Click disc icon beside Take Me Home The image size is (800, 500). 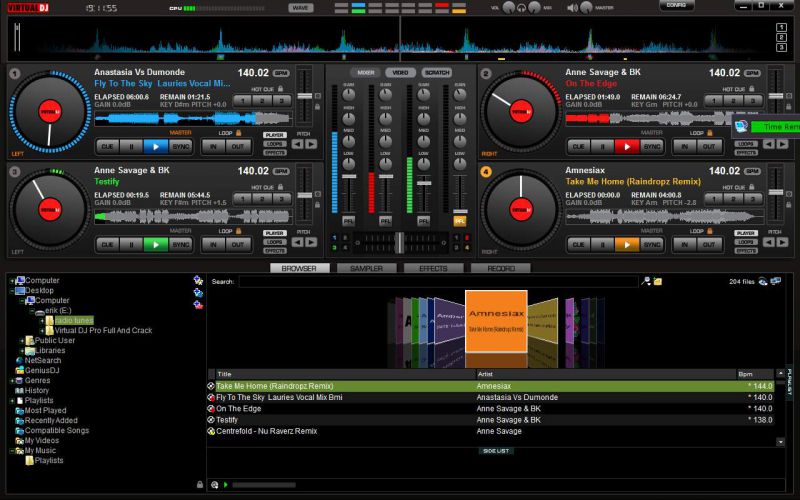(x=211, y=386)
